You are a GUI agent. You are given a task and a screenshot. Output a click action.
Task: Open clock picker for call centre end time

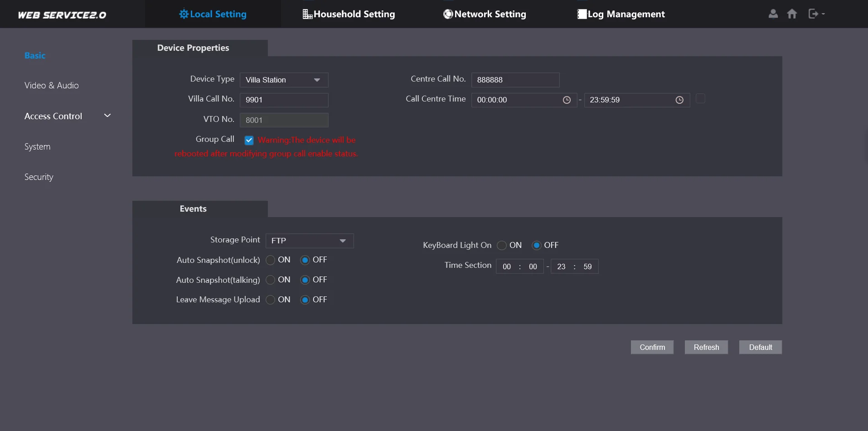coord(679,100)
